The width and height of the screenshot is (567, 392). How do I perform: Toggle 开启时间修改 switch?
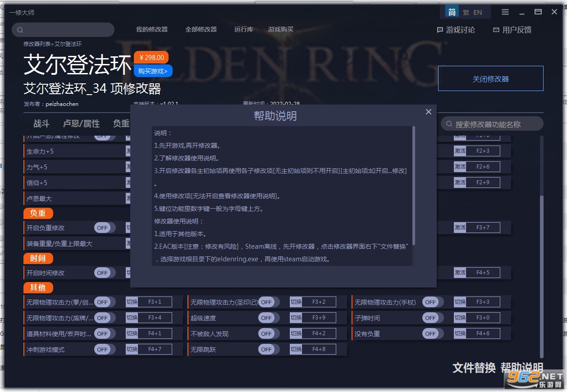coord(105,273)
